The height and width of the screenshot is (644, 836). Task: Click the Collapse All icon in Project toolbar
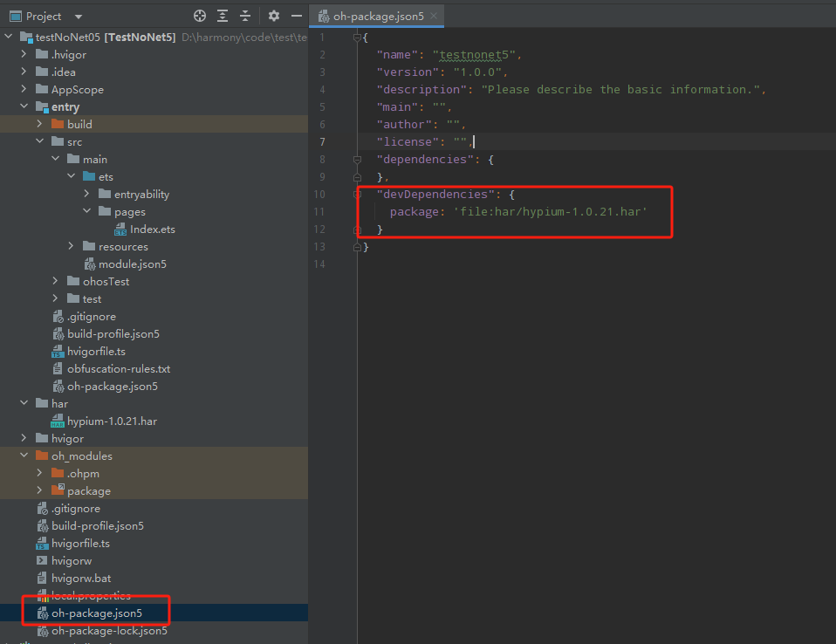[244, 16]
